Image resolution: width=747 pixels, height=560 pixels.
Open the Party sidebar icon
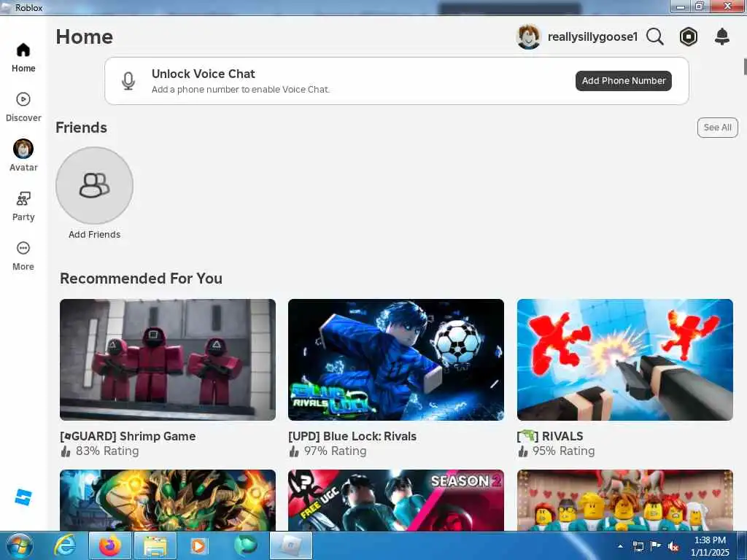click(x=23, y=198)
